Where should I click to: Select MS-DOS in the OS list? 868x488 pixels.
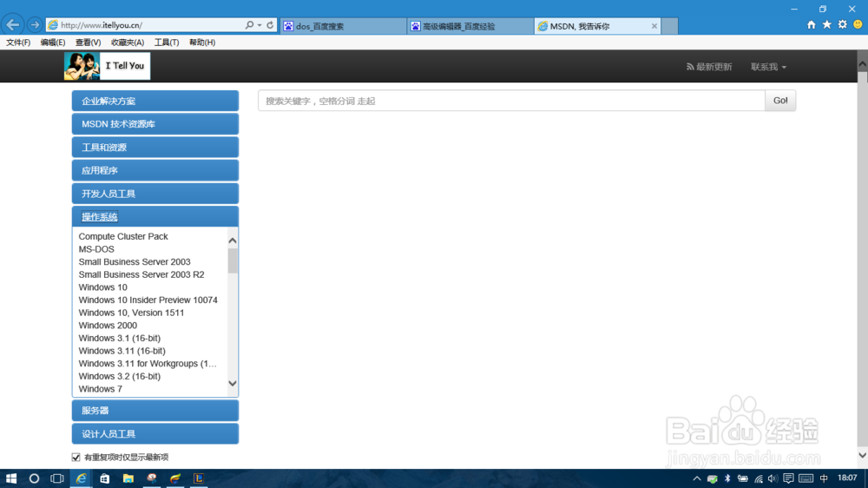96,249
